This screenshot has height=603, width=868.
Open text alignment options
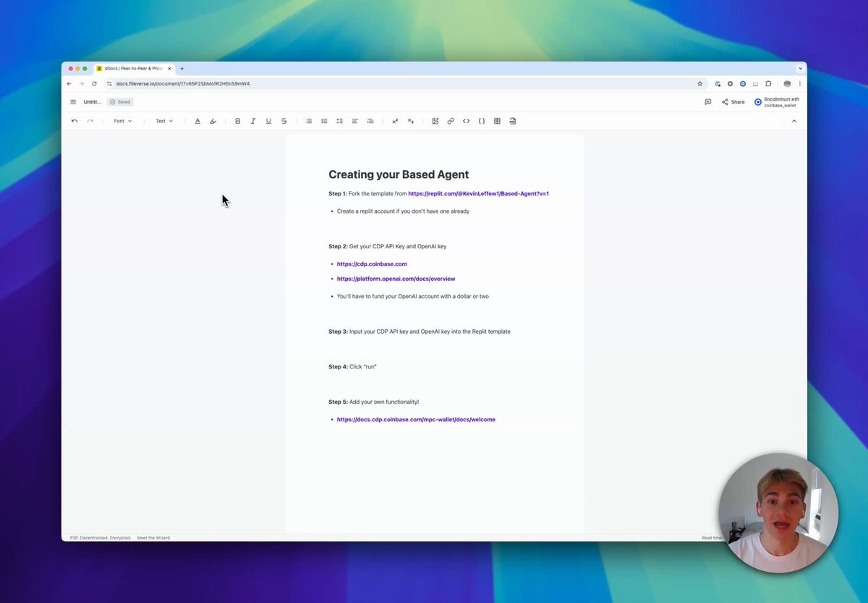(355, 121)
